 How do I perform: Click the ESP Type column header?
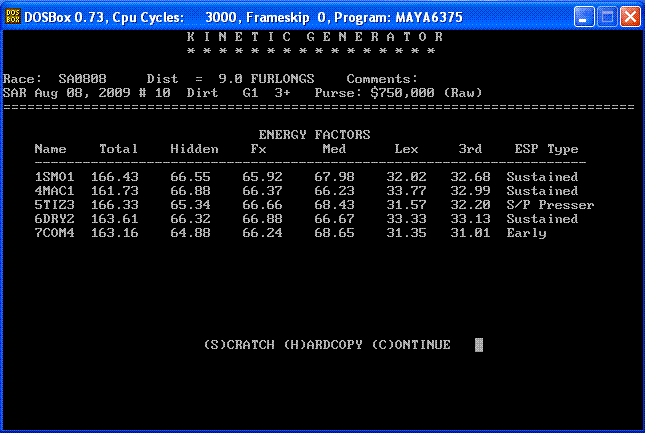(x=546, y=148)
